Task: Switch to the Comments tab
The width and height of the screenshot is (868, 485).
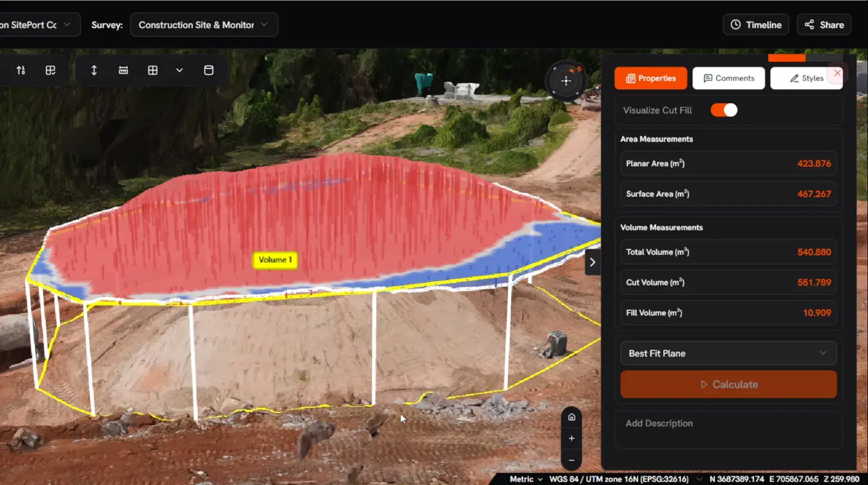Action: (x=728, y=78)
